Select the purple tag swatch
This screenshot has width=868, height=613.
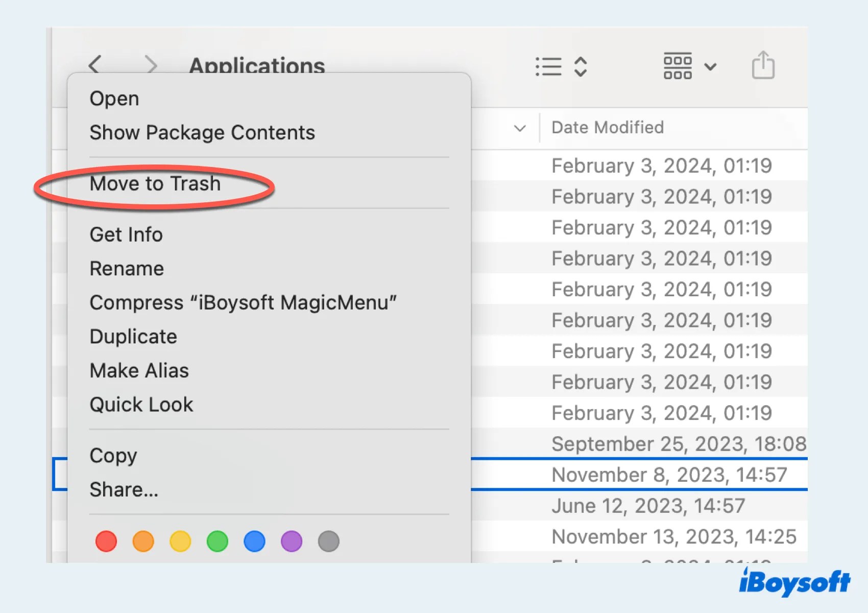(291, 541)
